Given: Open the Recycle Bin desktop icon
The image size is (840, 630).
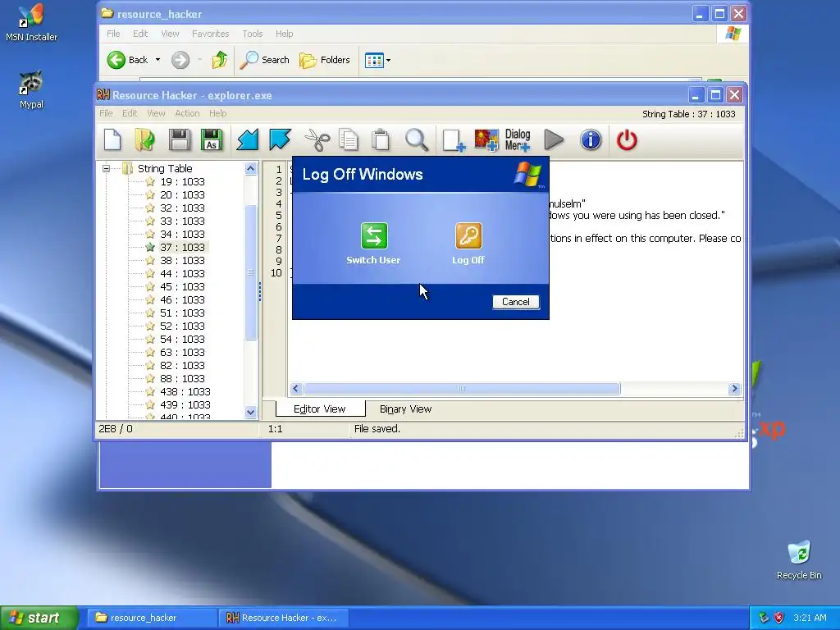Looking at the screenshot, I should (x=799, y=560).
